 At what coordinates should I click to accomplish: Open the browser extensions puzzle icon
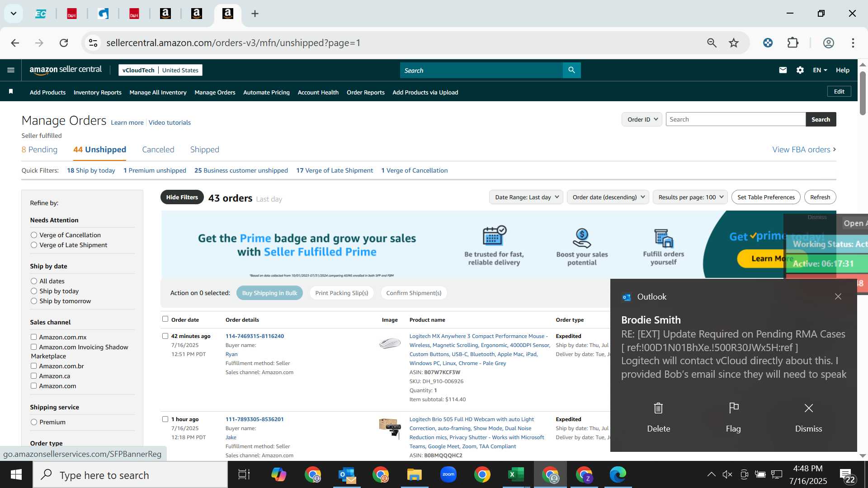(793, 43)
